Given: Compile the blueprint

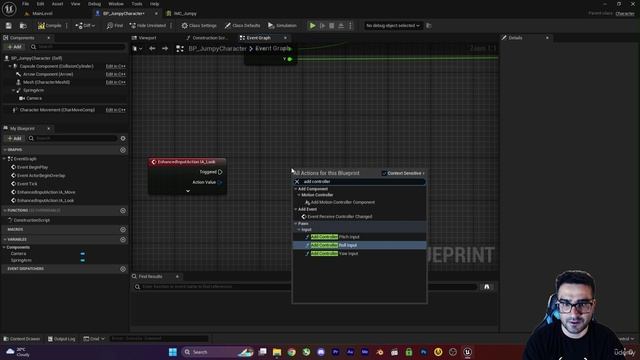Looking at the screenshot, I should click(x=50, y=26).
